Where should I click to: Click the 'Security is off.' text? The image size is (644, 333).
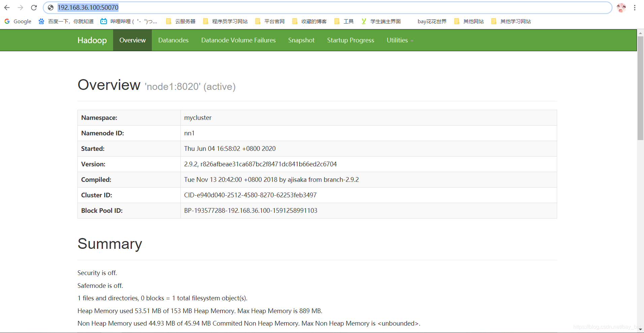pos(97,273)
